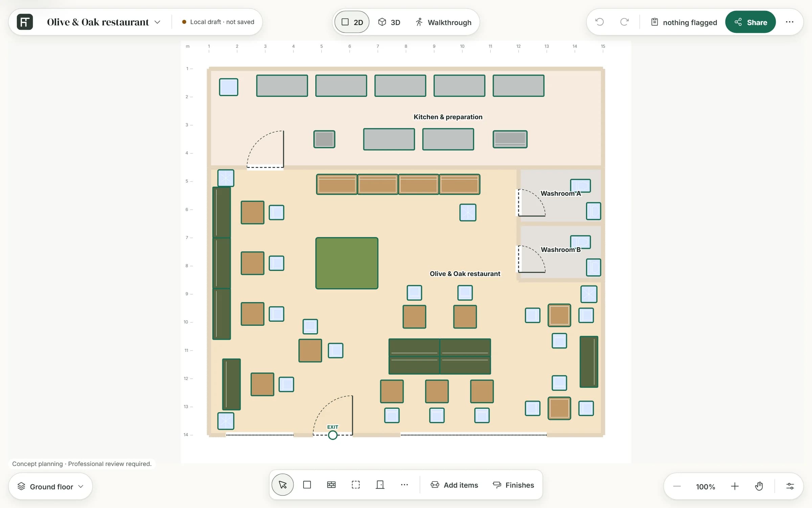Open the top-right more options menu
812x508 pixels.
pyautogui.click(x=790, y=22)
